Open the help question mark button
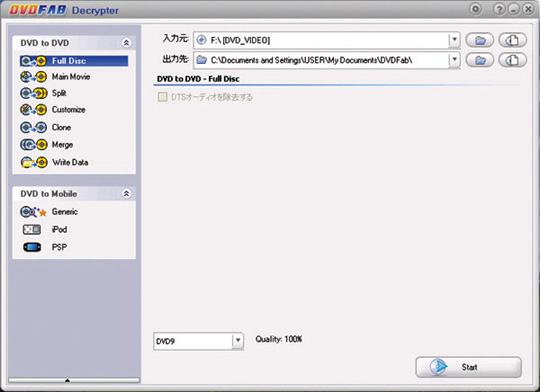540x392 pixels. pyautogui.click(x=499, y=9)
